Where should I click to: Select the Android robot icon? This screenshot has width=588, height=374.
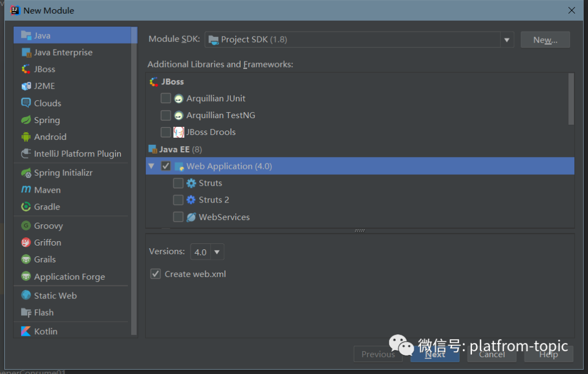point(26,137)
